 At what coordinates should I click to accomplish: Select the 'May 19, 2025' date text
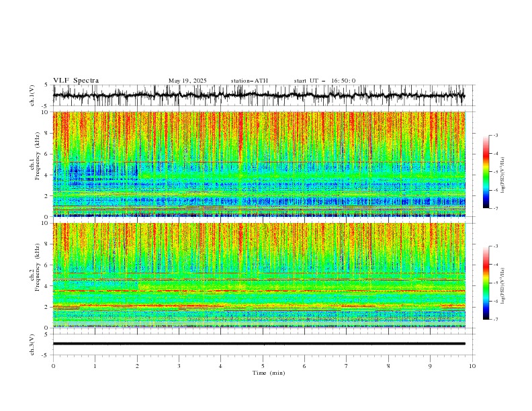(187, 81)
